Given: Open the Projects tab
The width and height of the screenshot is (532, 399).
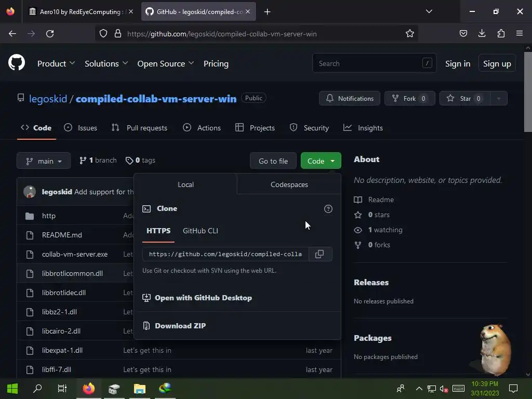Looking at the screenshot, I should pos(255,128).
